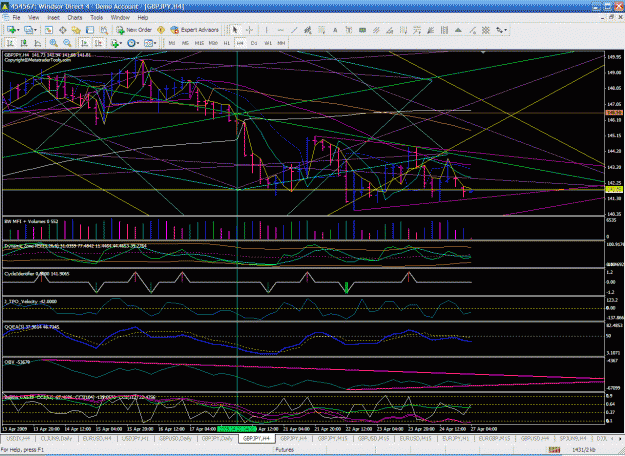Expand the New Chart dropdown arrow
The height and width of the screenshot is (456, 625).
coord(18,30)
